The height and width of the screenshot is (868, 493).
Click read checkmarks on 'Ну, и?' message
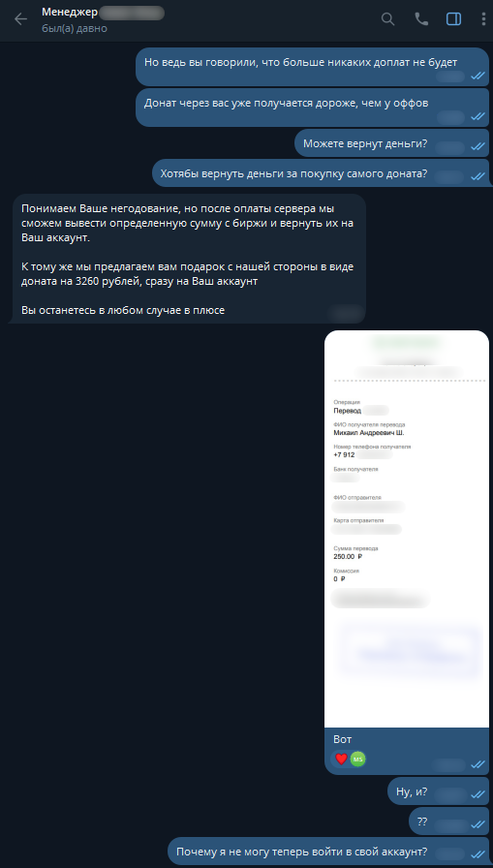pyautogui.click(x=478, y=794)
